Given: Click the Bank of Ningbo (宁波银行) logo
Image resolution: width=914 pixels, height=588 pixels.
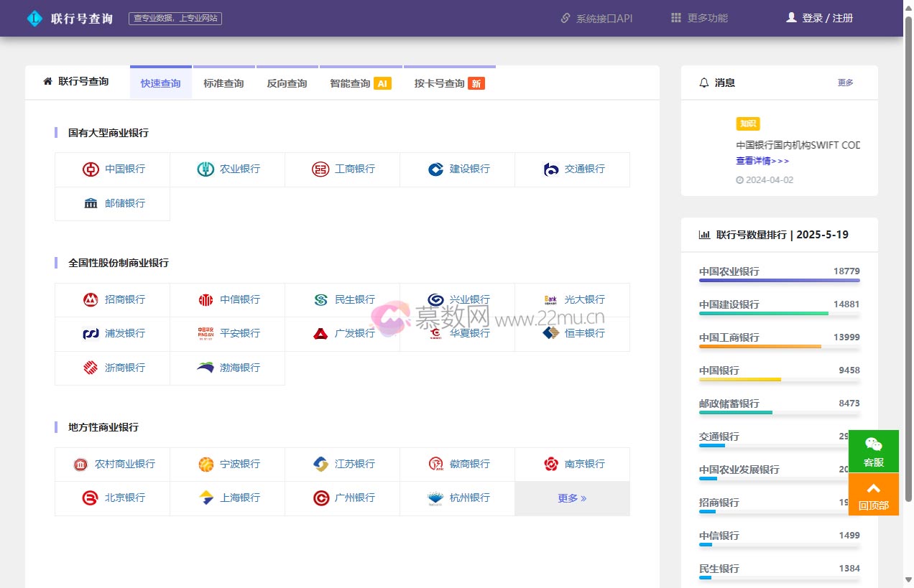Looking at the screenshot, I should click(206, 465).
